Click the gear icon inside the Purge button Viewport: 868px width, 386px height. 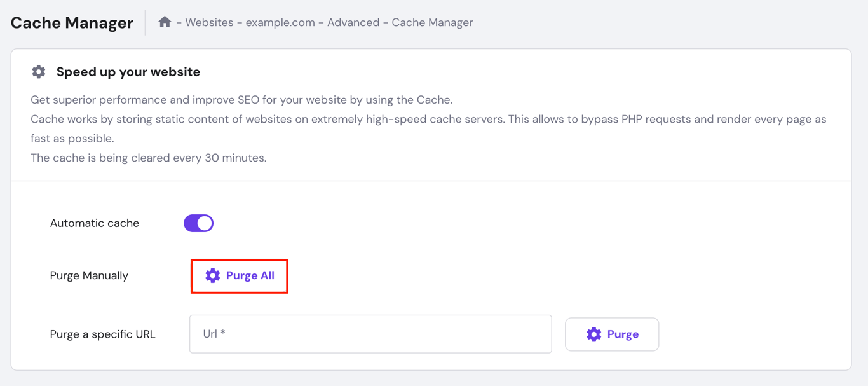point(595,334)
